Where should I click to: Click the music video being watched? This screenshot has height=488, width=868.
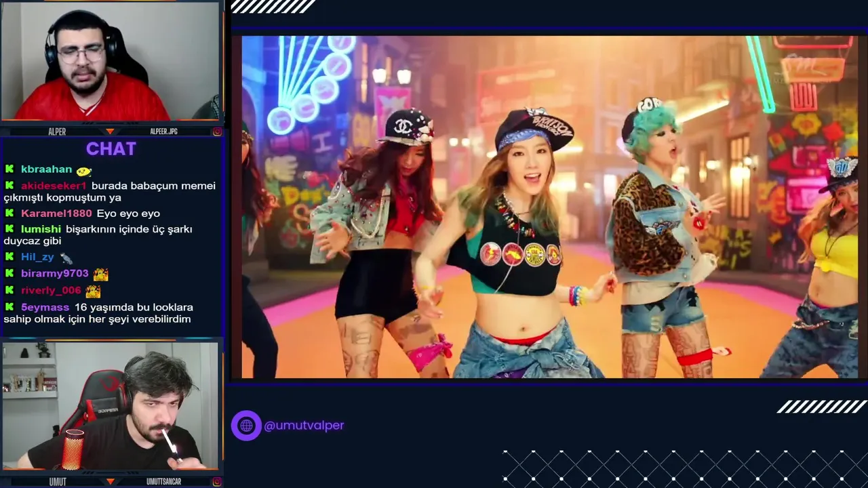pyautogui.click(x=550, y=207)
